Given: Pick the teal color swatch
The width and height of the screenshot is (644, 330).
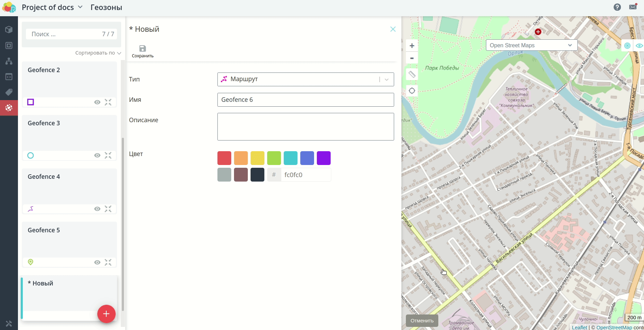Looking at the screenshot, I should tap(291, 158).
